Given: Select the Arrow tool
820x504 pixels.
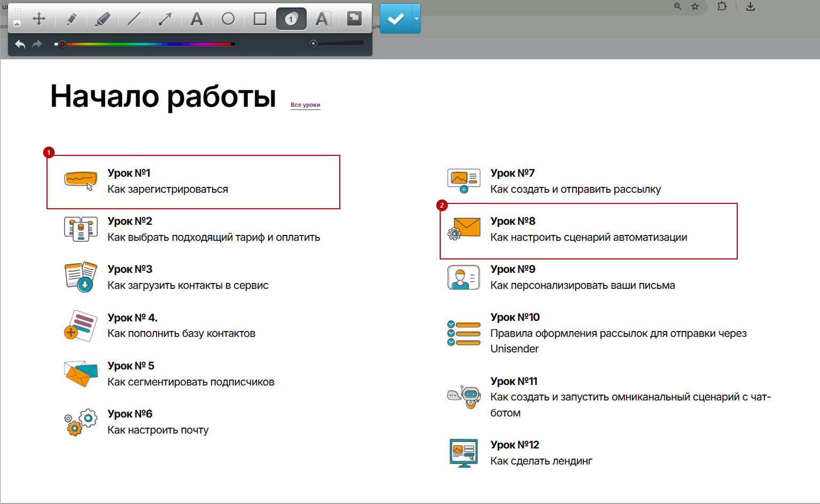Looking at the screenshot, I should 165,19.
